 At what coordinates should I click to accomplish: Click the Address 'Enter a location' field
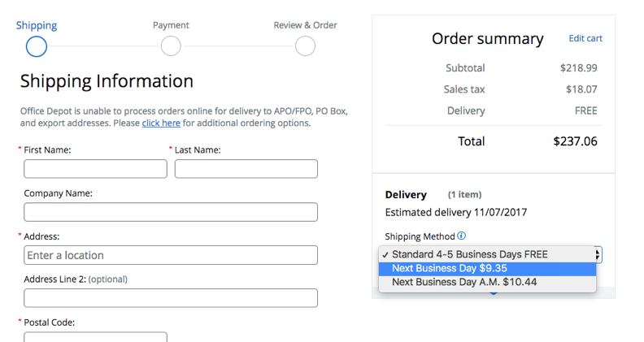tap(171, 255)
